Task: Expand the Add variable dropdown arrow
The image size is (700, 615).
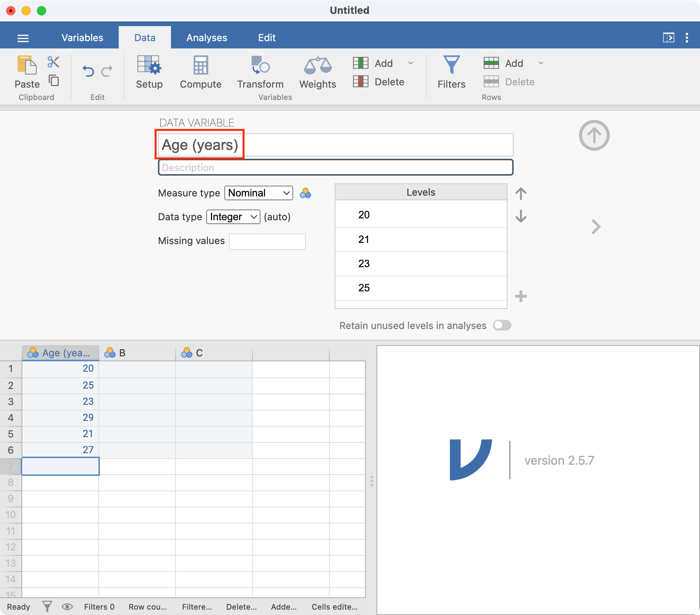Action: click(x=411, y=63)
